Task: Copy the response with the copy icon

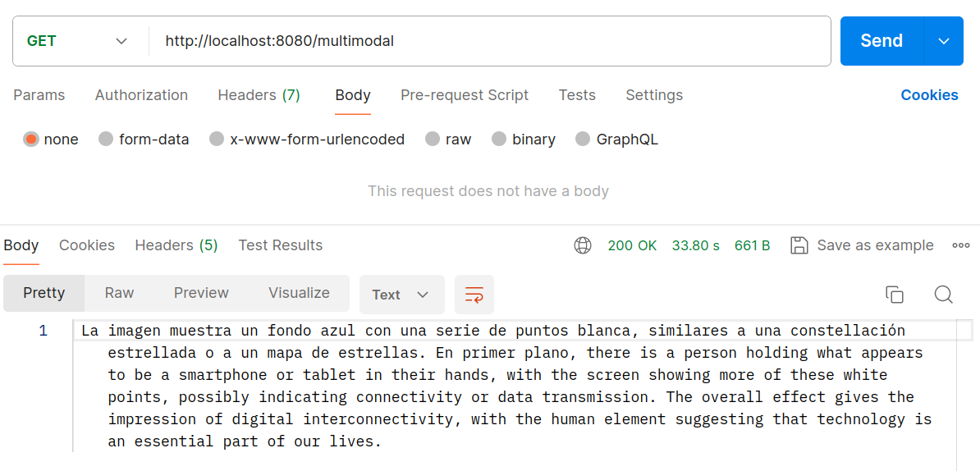Action: pyautogui.click(x=895, y=295)
